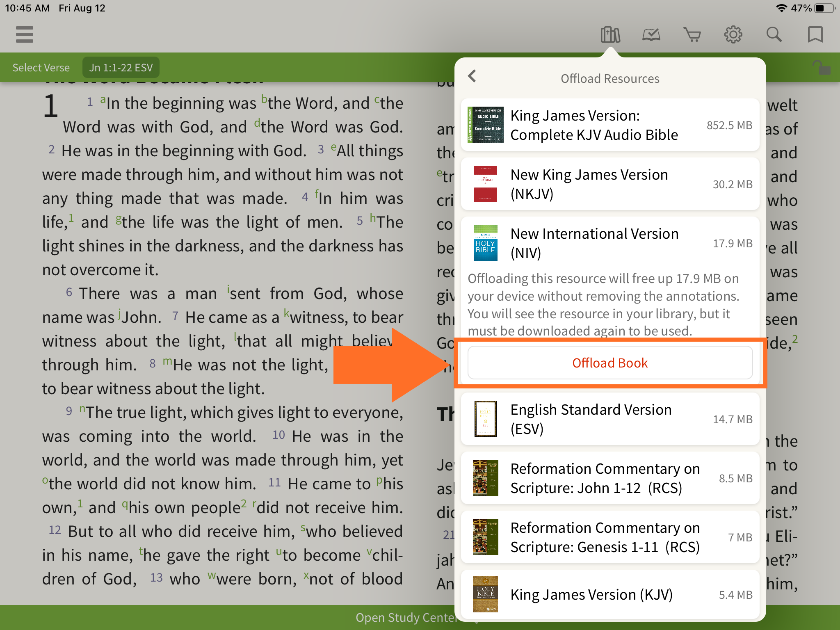840x630 pixels.
Task: Open the settings gear icon
Action: [x=733, y=35]
